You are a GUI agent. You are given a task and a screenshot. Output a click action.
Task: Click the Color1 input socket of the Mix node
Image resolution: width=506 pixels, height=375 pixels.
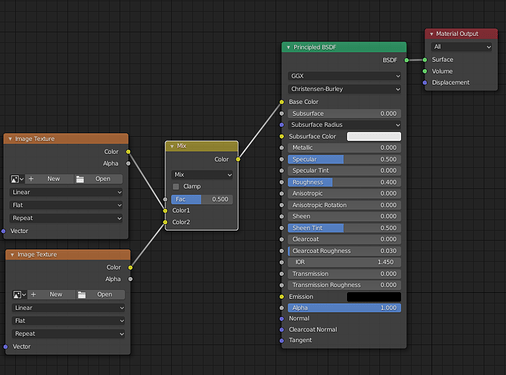165,211
